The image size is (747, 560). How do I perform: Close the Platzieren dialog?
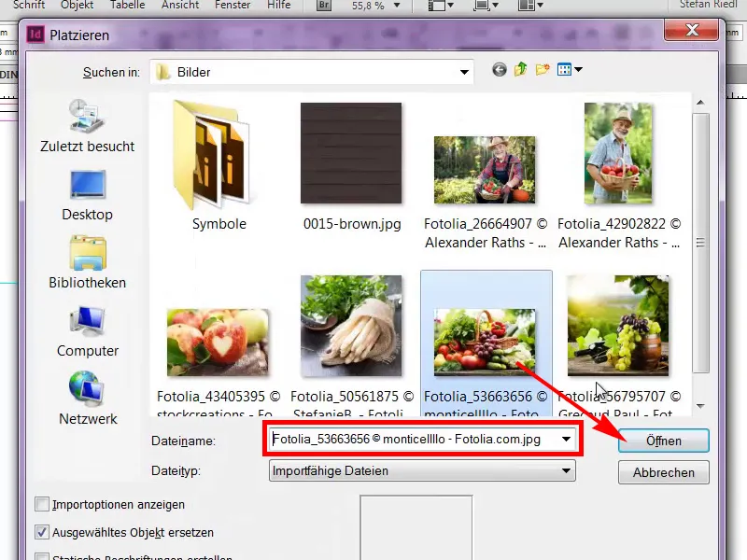[x=691, y=31]
